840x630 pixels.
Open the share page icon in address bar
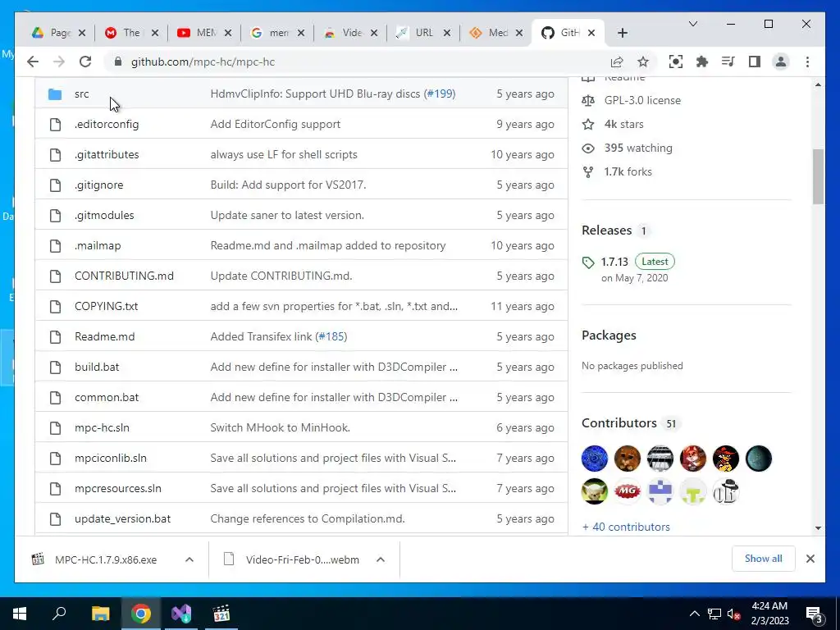(617, 62)
